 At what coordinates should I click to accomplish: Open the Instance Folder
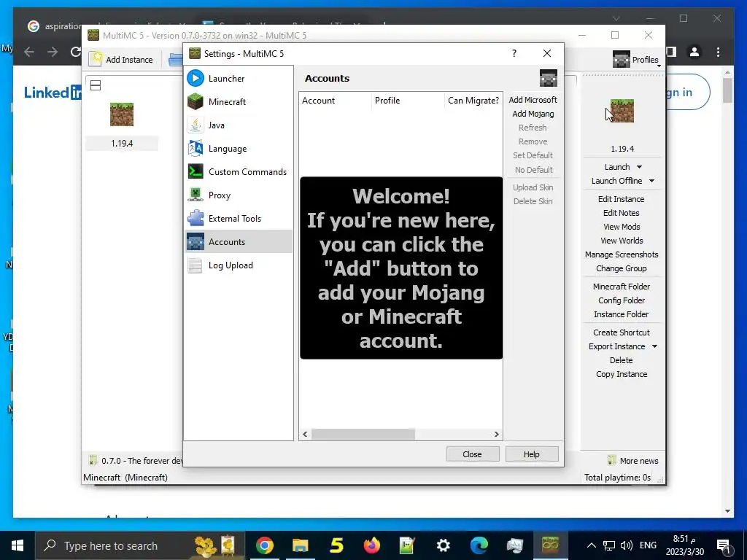[x=622, y=314]
